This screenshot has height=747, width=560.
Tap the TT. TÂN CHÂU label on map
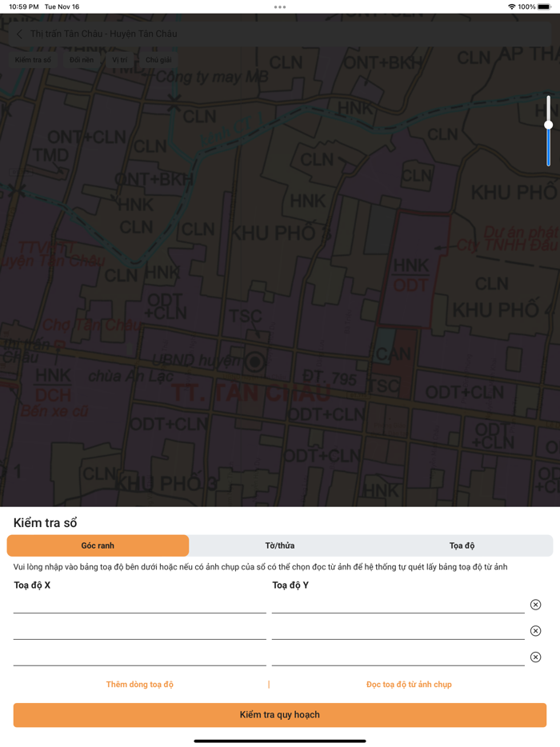[250, 393]
